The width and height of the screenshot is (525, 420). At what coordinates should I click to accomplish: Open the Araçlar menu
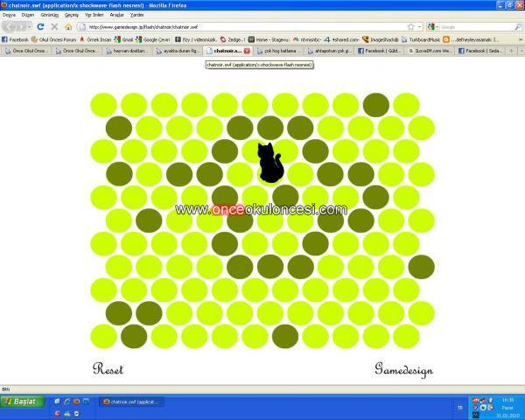(117, 15)
